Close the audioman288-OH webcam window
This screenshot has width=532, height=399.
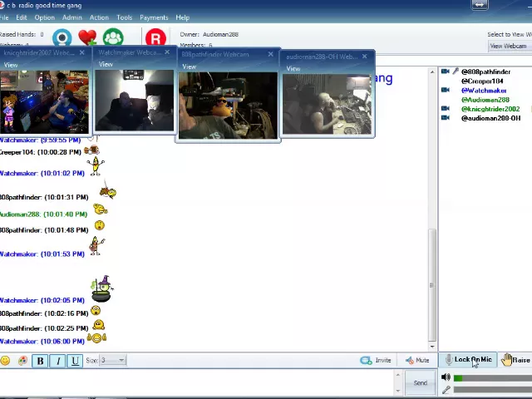(x=365, y=57)
